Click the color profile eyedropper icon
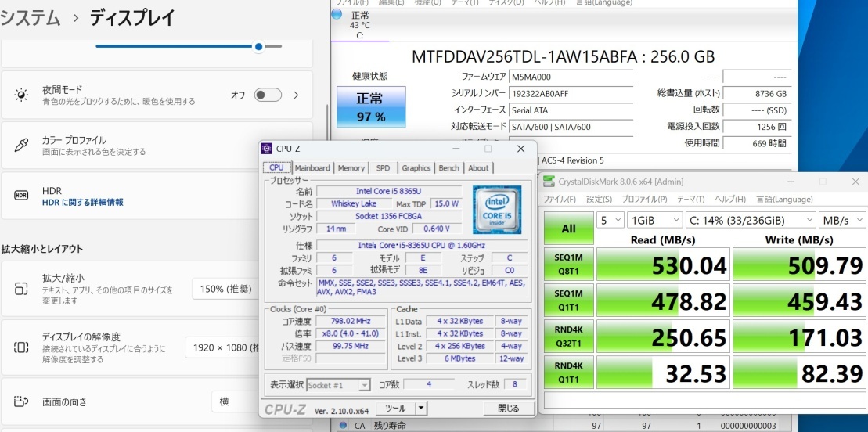Viewport: 868px width, 432px height. pyautogui.click(x=21, y=146)
